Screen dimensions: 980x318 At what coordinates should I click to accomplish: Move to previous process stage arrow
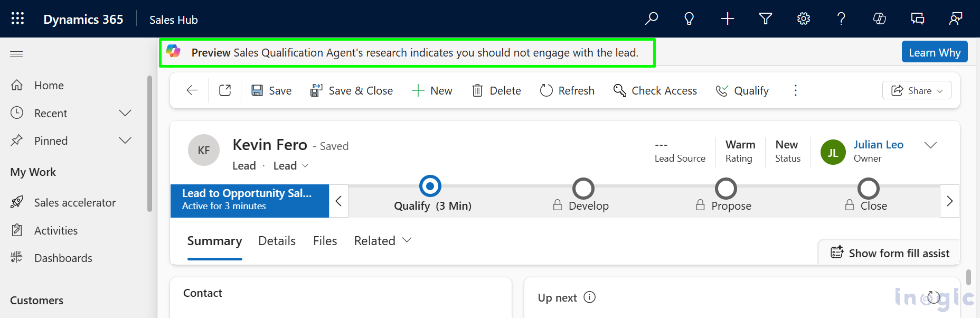[338, 201]
